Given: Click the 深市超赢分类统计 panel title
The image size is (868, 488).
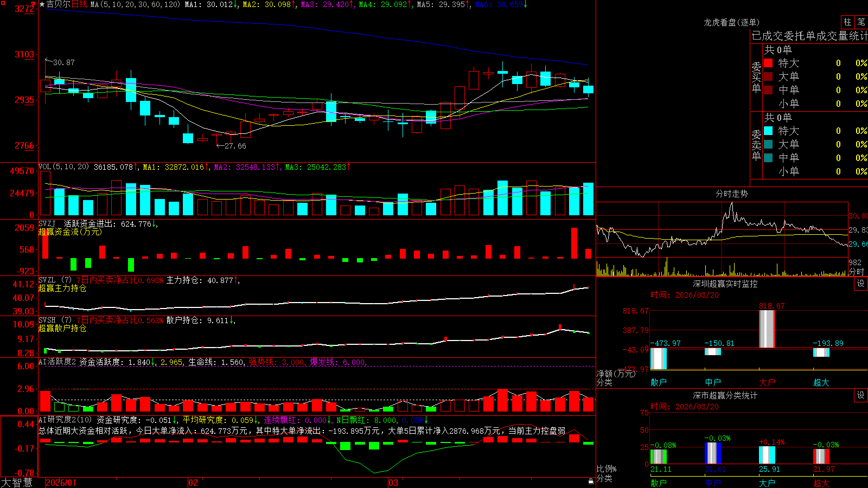Looking at the screenshot, I should coord(725,395).
